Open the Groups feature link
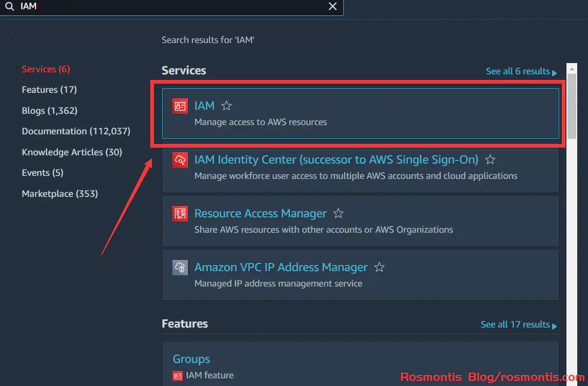 point(191,359)
